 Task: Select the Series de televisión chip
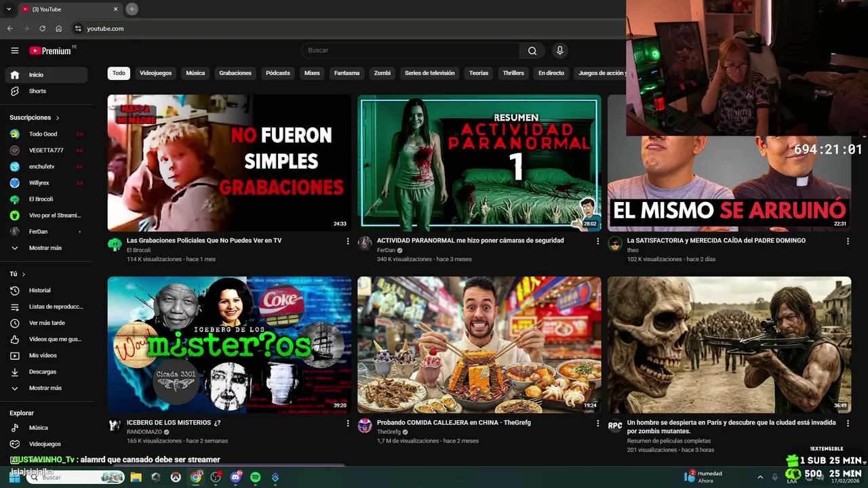coord(430,73)
